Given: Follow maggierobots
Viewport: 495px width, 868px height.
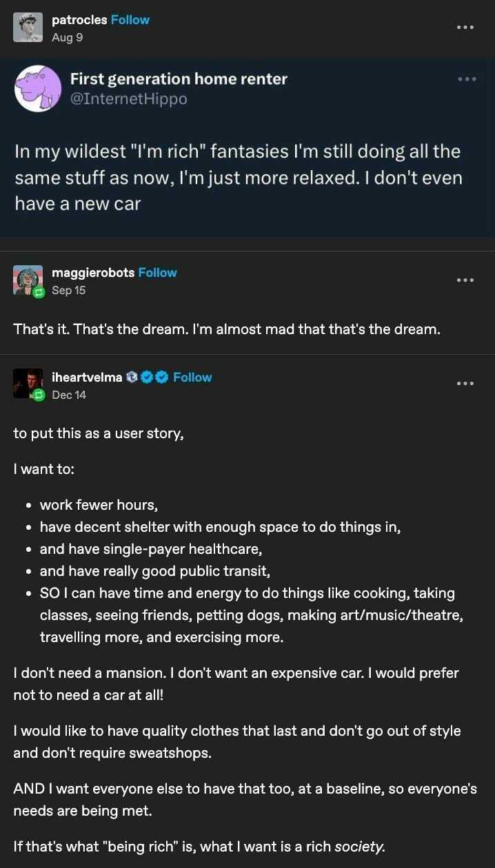Looking at the screenshot, I should 157,273.
